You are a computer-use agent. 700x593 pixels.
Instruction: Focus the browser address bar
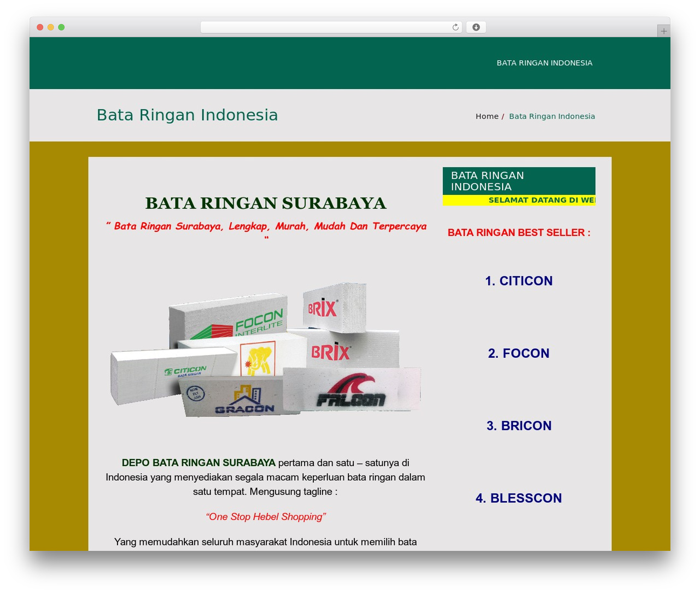pyautogui.click(x=331, y=27)
